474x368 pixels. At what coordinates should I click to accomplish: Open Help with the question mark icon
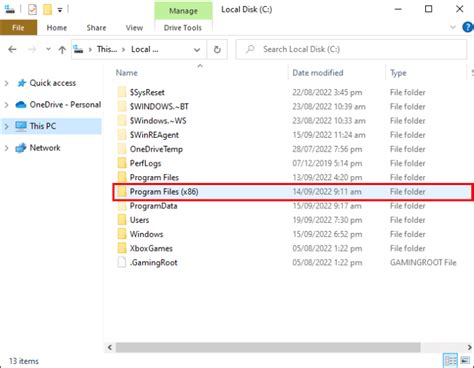tap(468, 27)
